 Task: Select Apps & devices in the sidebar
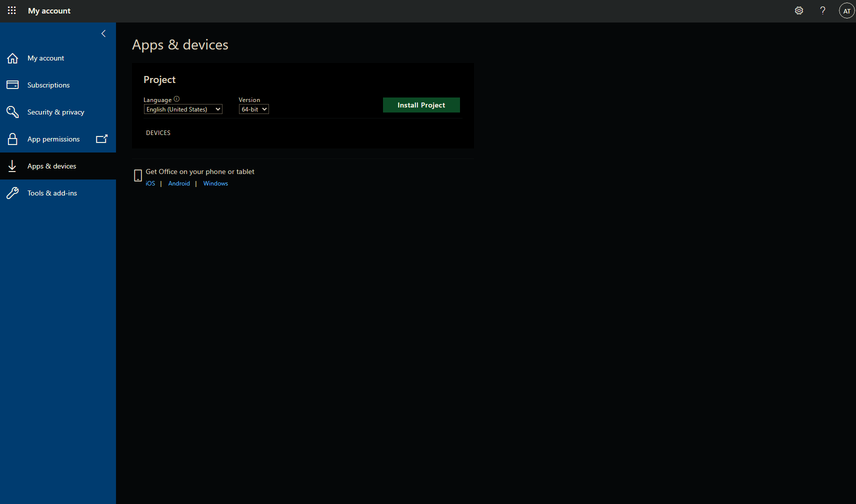click(x=58, y=166)
